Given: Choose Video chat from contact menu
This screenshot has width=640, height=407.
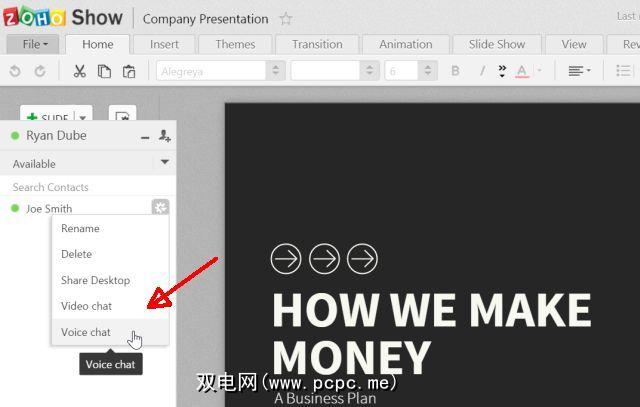Looking at the screenshot, I should tap(110, 306).
